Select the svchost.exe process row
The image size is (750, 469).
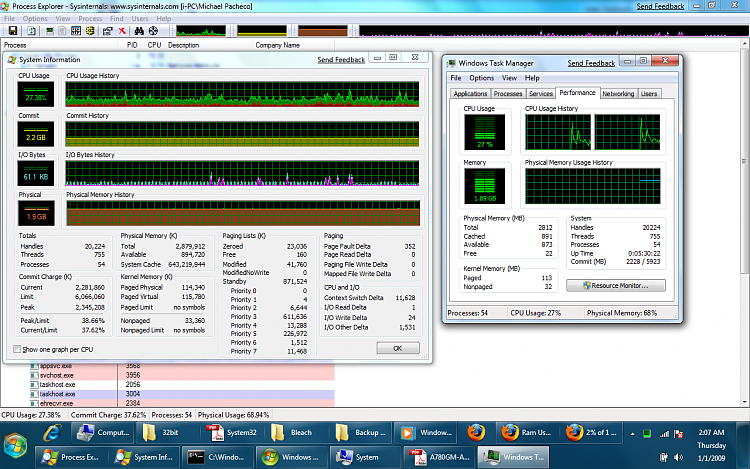pyautogui.click(x=167, y=375)
